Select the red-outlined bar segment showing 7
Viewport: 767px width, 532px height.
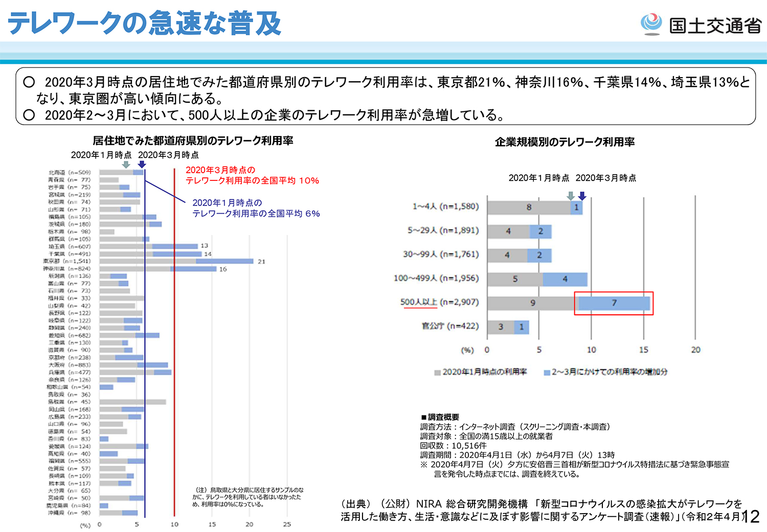coord(614,303)
